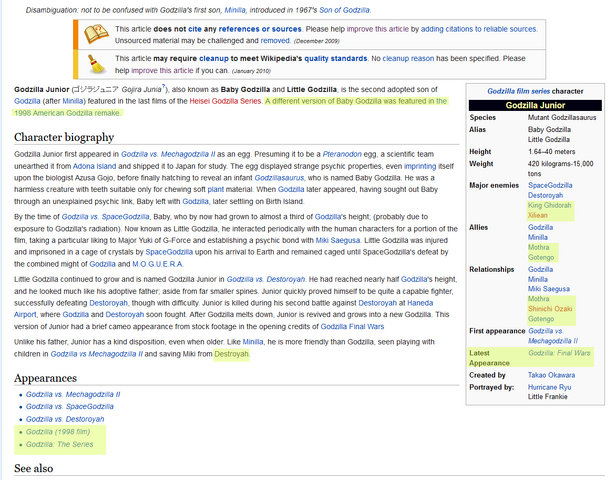Open Miki Saegusa under Relationships in the infobox
The width and height of the screenshot is (616, 480).
click(549, 289)
